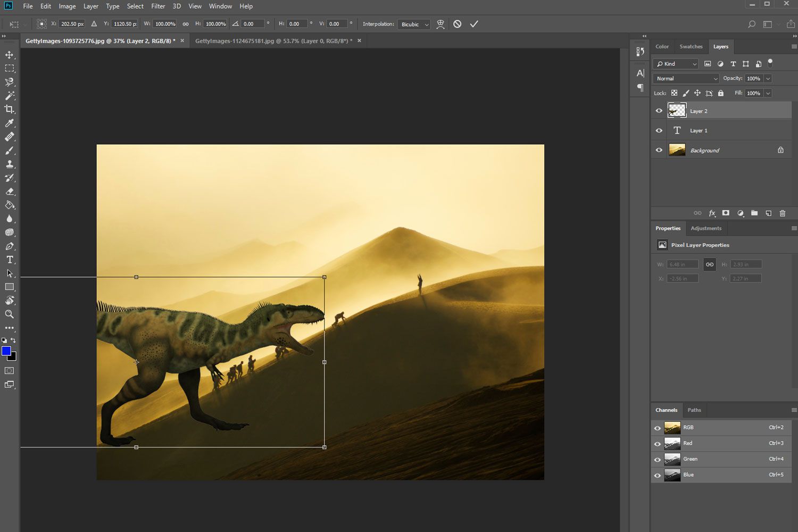Toggle RGB channel visibility
Image resolution: width=798 pixels, height=532 pixels.
(658, 428)
